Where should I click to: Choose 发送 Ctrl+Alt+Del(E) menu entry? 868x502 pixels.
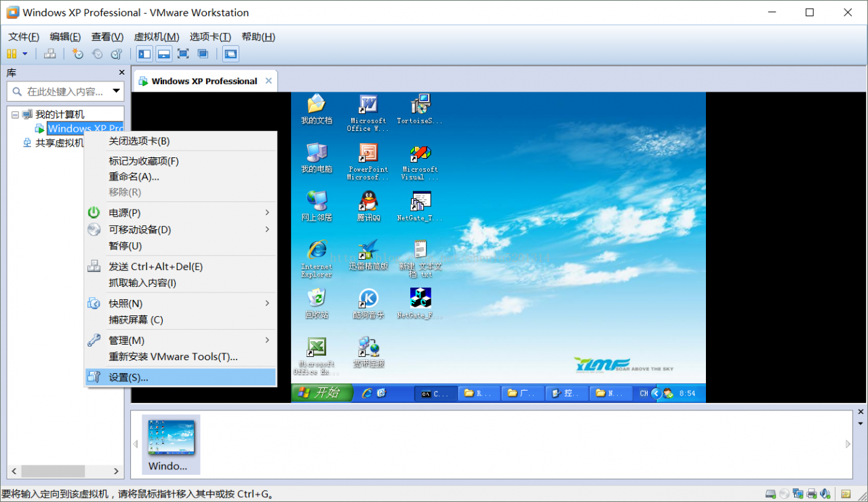pos(180,267)
